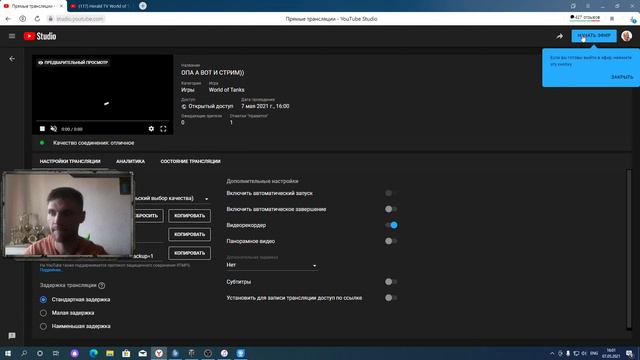640x360 pixels.
Task: Open the YouTube Studio hamburger menu
Action: click(12, 36)
